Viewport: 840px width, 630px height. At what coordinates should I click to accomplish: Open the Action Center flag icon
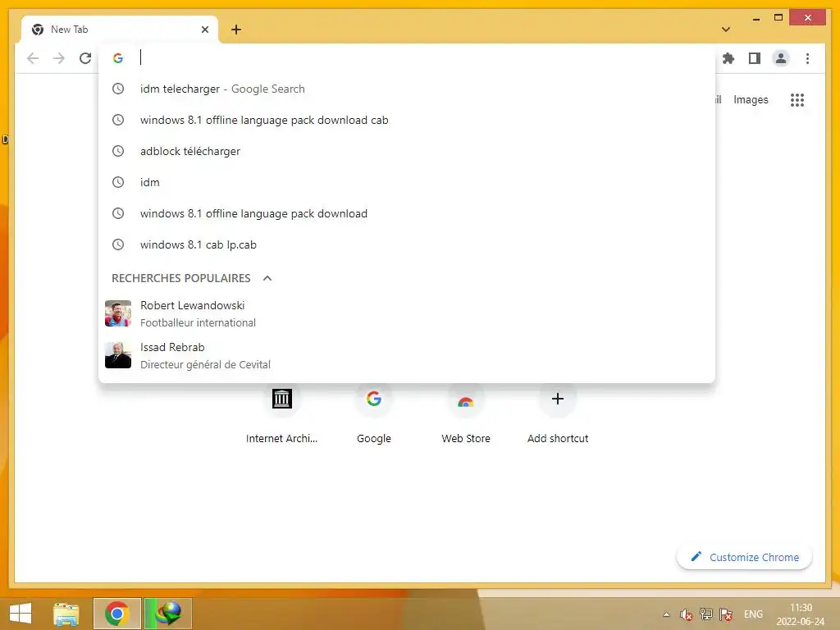726,614
